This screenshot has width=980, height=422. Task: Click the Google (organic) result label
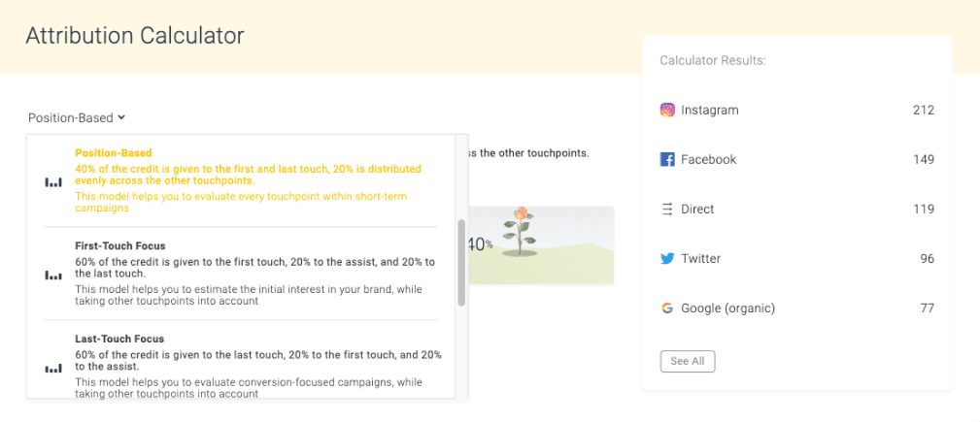point(727,308)
